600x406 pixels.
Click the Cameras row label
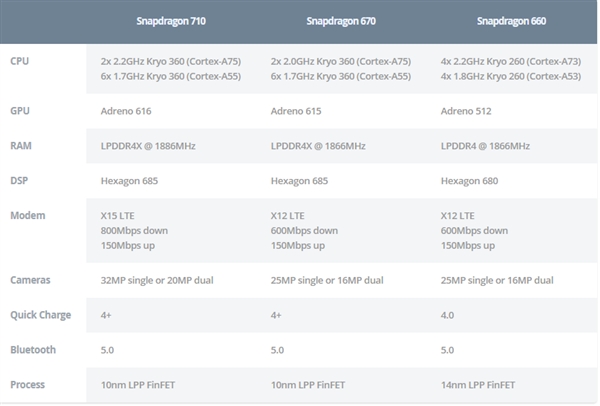click(x=30, y=280)
